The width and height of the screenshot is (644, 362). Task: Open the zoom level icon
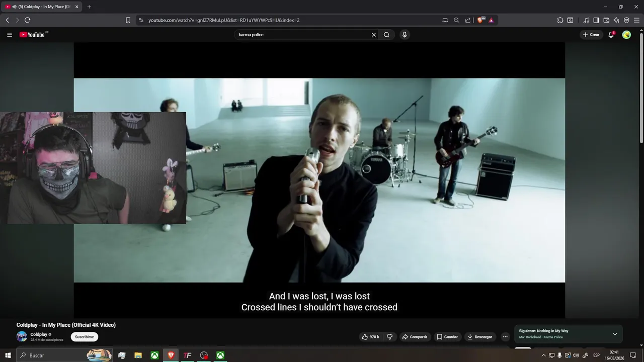point(456,20)
